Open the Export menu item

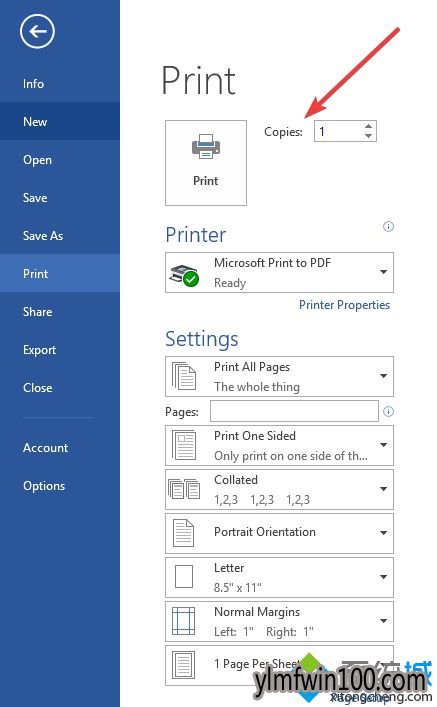click(x=40, y=350)
